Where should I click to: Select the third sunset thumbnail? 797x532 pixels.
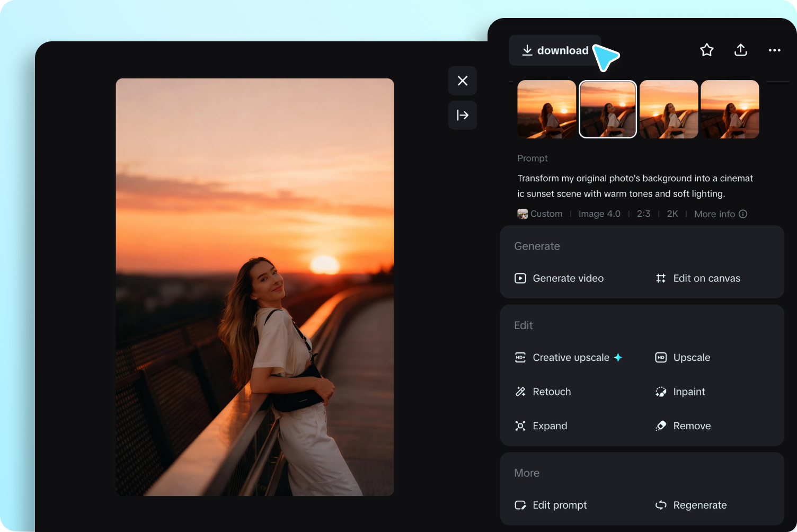669,109
